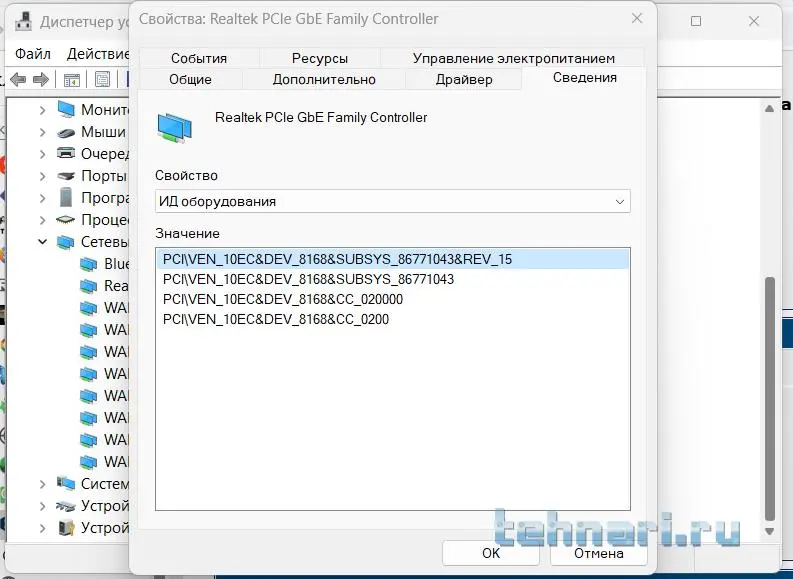Expand the Очеред tree node
Viewport: 793px width, 579px height.
pos(43,154)
